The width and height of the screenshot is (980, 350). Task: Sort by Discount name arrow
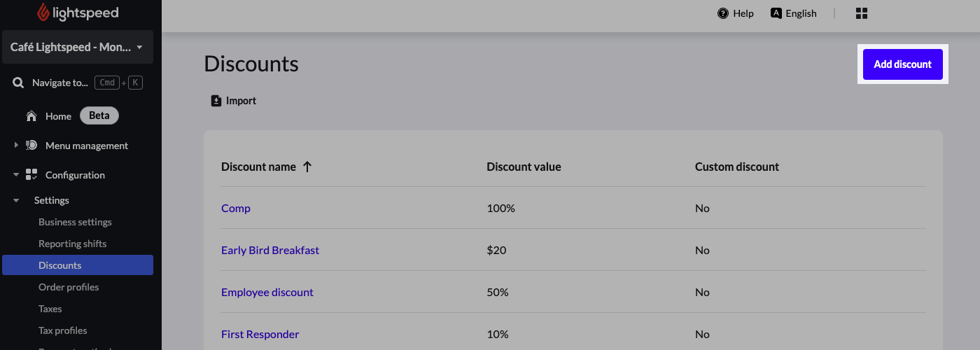click(x=307, y=167)
